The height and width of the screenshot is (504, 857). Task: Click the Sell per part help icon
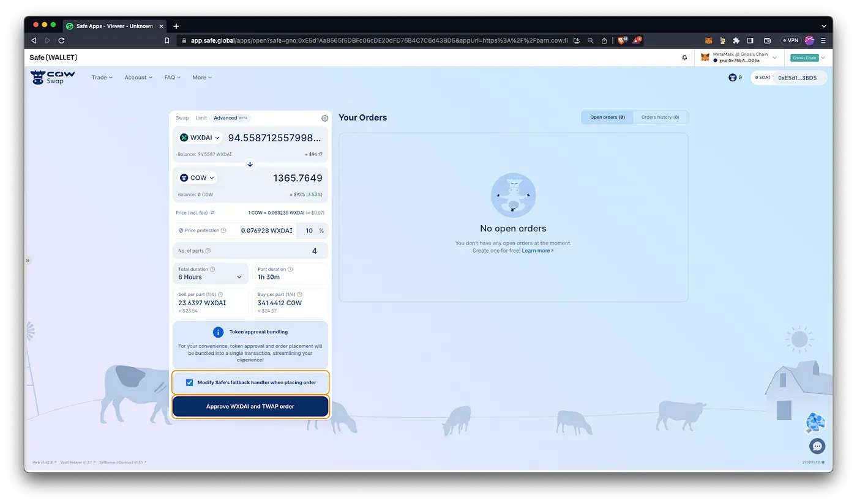point(220,294)
